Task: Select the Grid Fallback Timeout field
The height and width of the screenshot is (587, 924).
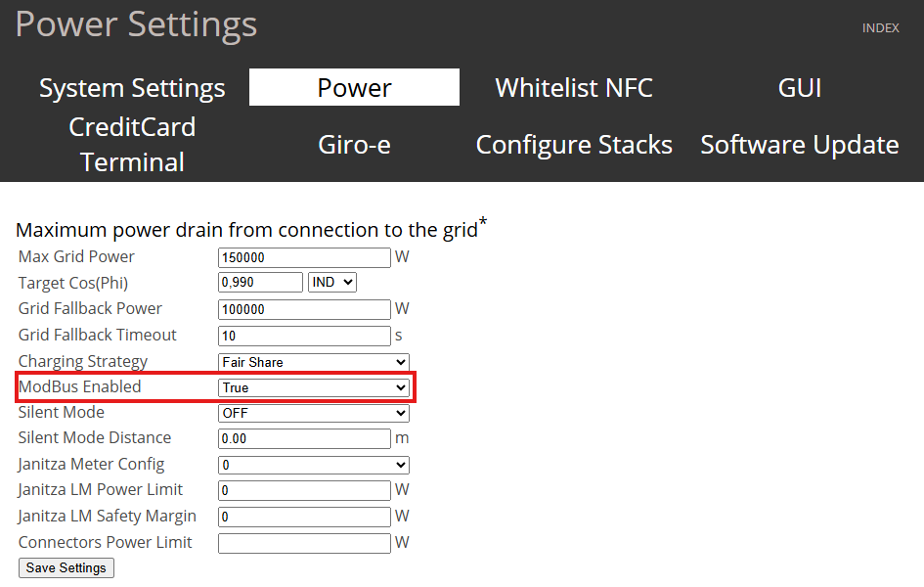Action: (304, 336)
